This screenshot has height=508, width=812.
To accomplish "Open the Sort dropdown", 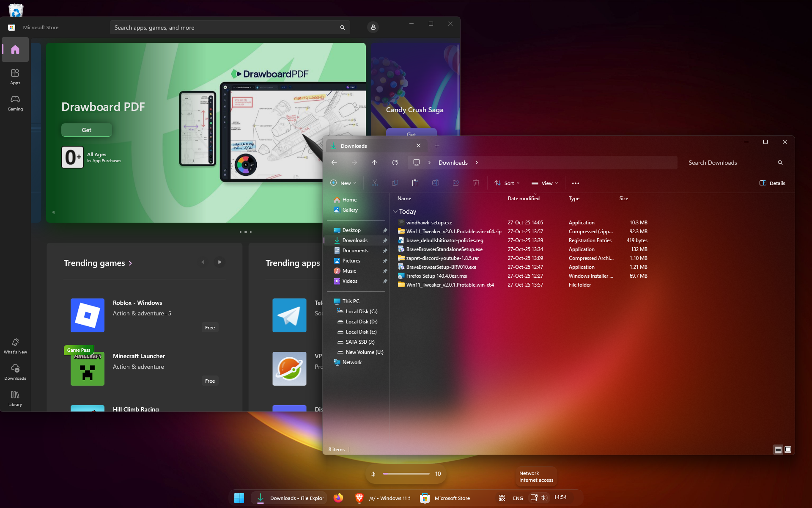I will (507, 183).
